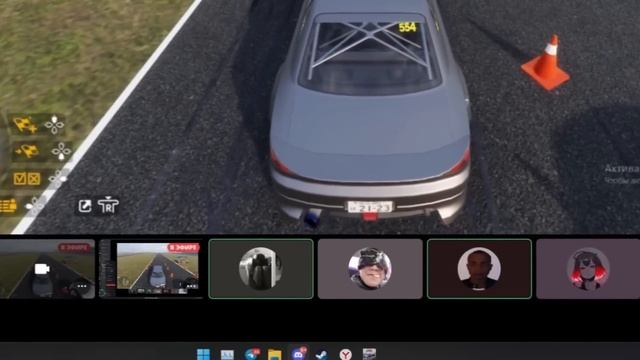This screenshot has width=640, height=360.
Task: Select the participant tile with dark-shirt portrait avatar
Action: (479, 269)
